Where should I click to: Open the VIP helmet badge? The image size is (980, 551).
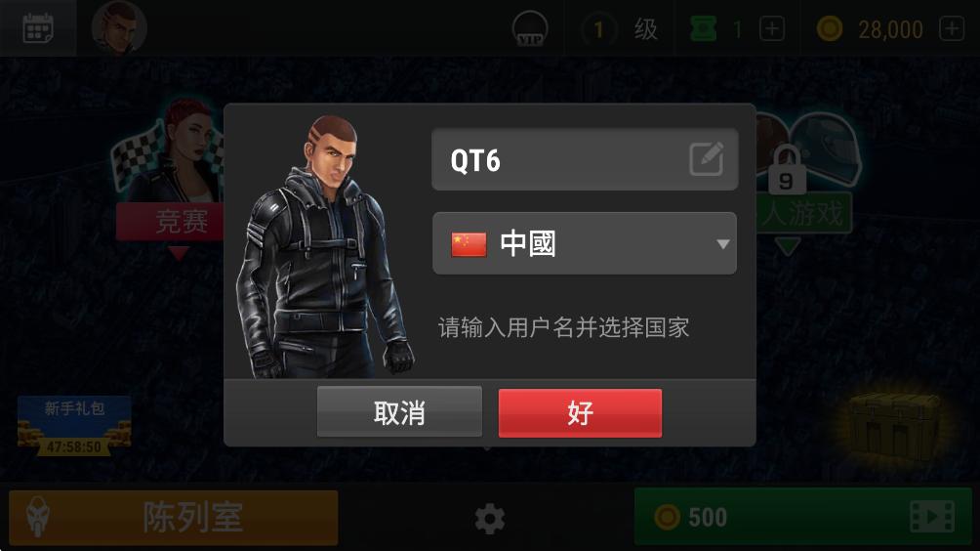pyautogui.click(x=530, y=28)
